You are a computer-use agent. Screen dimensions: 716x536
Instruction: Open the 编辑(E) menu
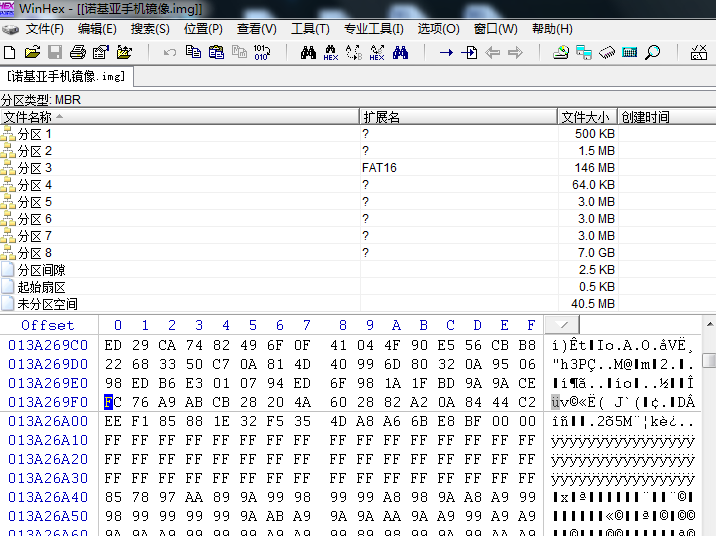point(97,29)
